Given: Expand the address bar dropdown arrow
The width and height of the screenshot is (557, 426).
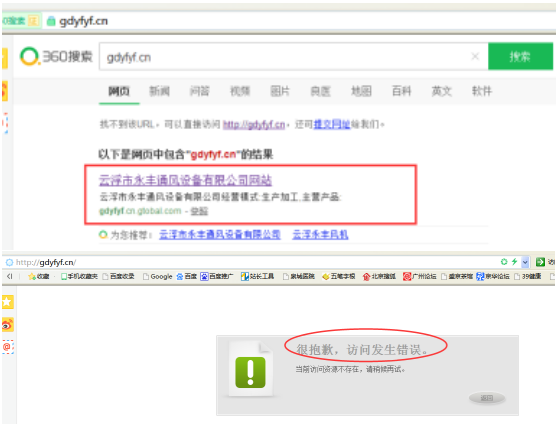Looking at the screenshot, I should point(525,262).
